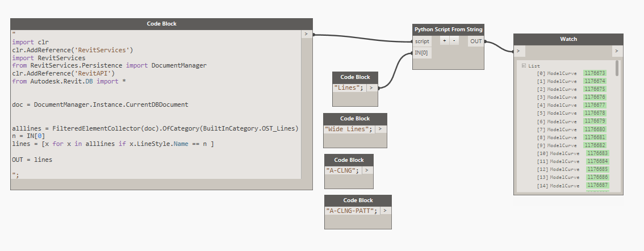
Task: Click the "from RevitServices.Persistence import" line
Action: coord(109,65)
